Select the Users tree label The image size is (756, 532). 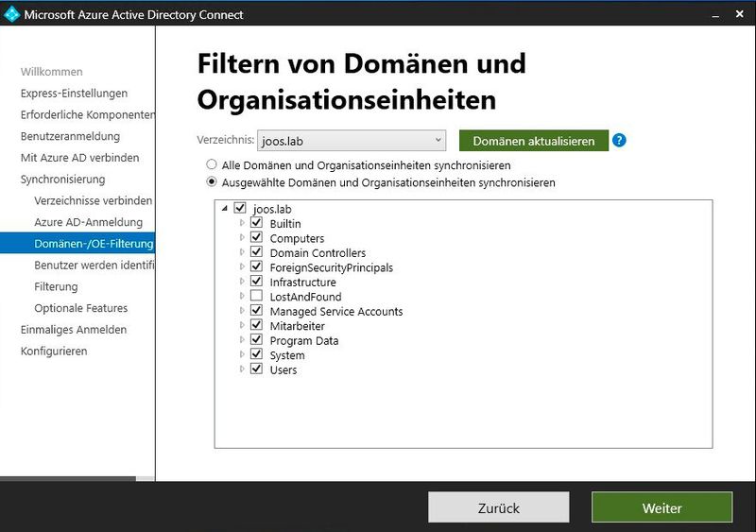(283, 369)
